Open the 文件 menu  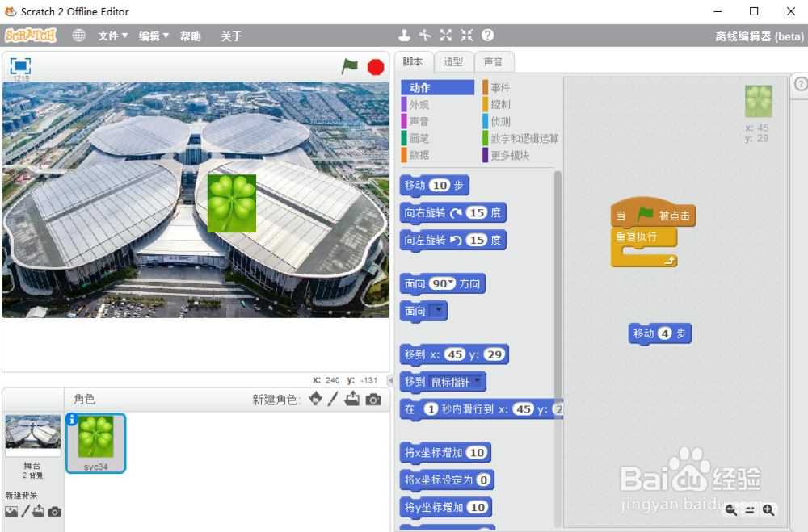point(113,36)
